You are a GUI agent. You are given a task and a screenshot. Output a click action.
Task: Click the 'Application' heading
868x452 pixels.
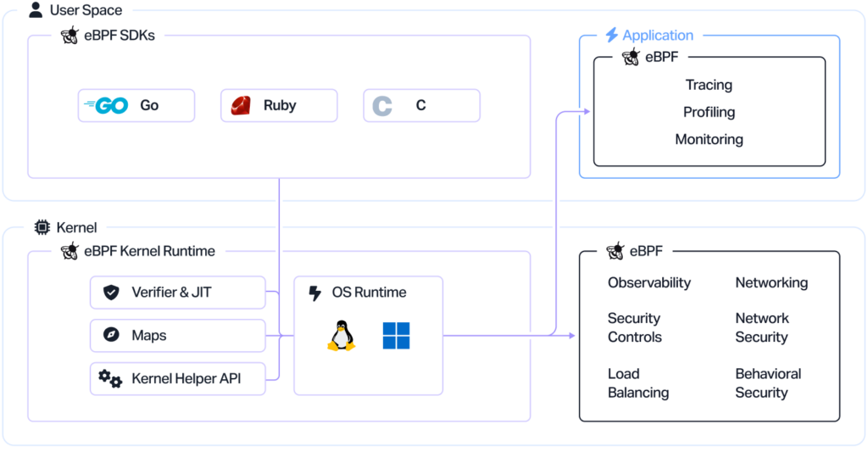coord(658,36)
